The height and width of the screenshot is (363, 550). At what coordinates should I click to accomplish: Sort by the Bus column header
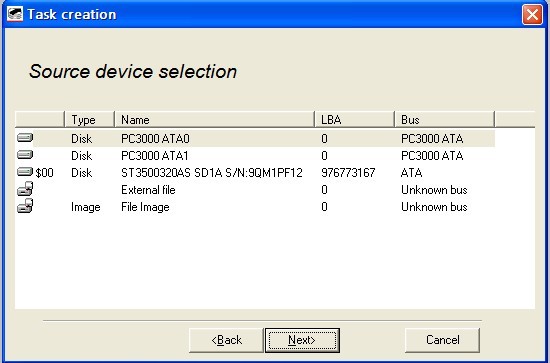tap(444, 120)
